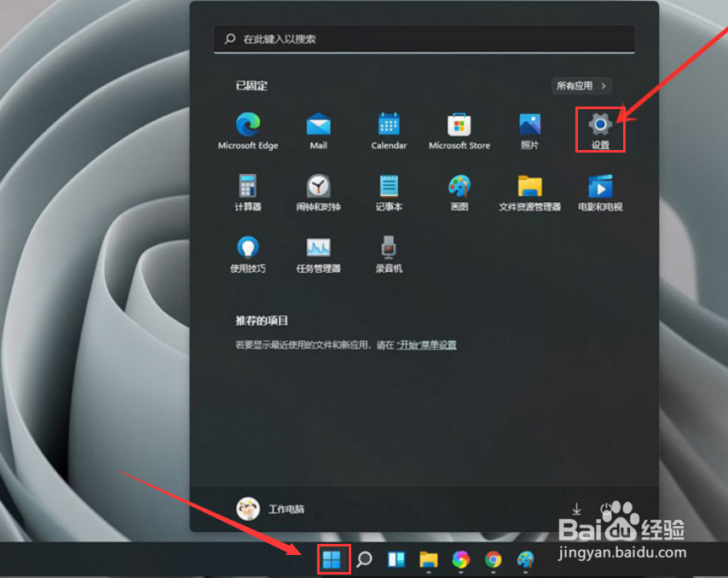Open Notepad (记事本)
The height and width of the screenshot is (578, 728).
click(x=388, y=190)
